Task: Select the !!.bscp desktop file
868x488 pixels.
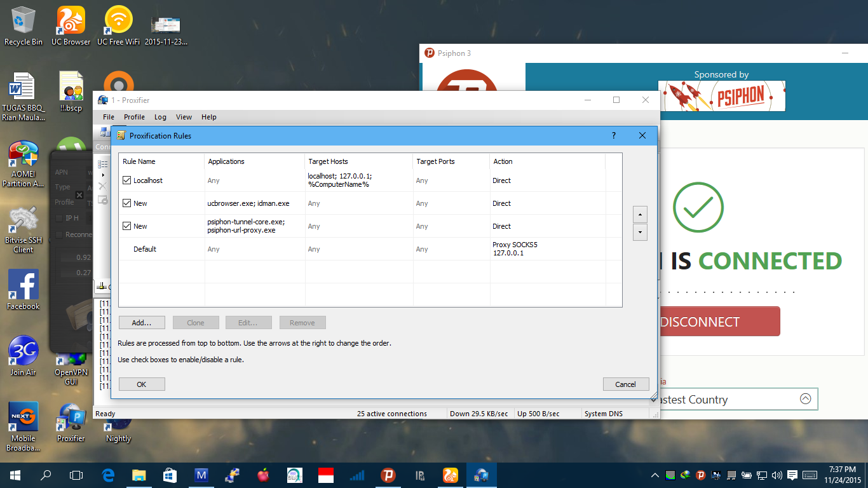Action: 71,92
